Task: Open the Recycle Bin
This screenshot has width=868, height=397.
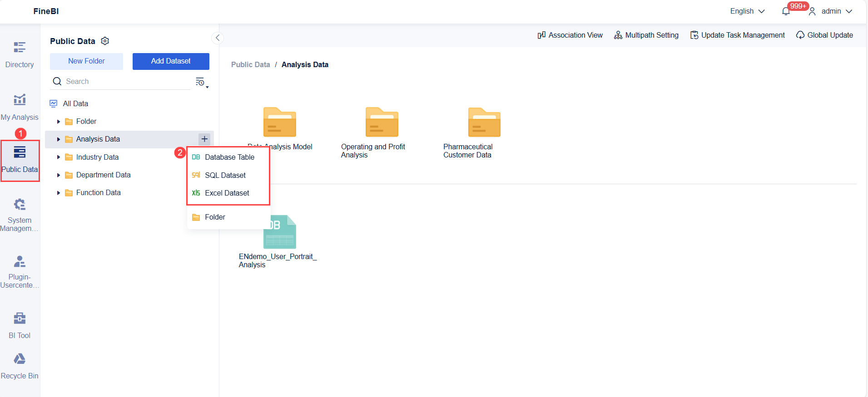Action: click(x=20, y=367)
